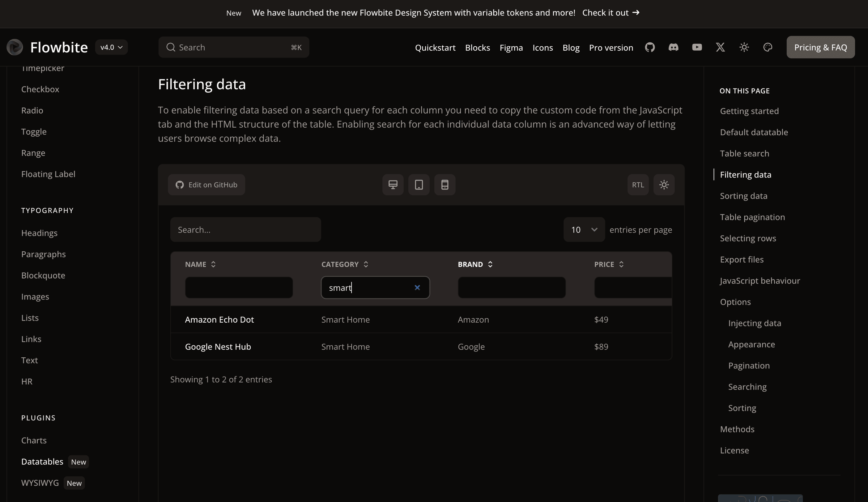Sort table by Brand column arrows
Viewport: 868px width, 502px height.
(x=490, y=264)
